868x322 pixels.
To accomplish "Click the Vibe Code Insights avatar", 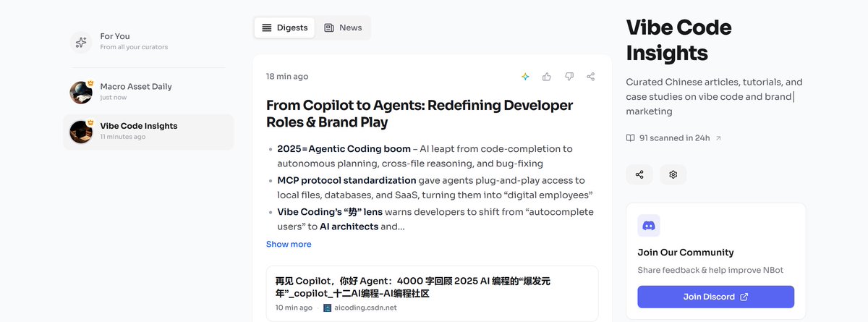I will pyautogui.click(x=81, y=131).
